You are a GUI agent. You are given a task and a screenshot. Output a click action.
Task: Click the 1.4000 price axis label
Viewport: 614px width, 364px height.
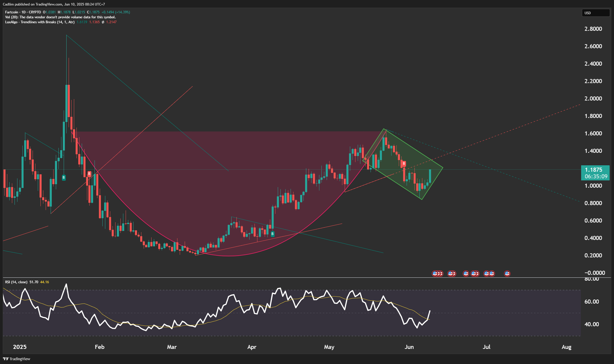pos(593,151)
